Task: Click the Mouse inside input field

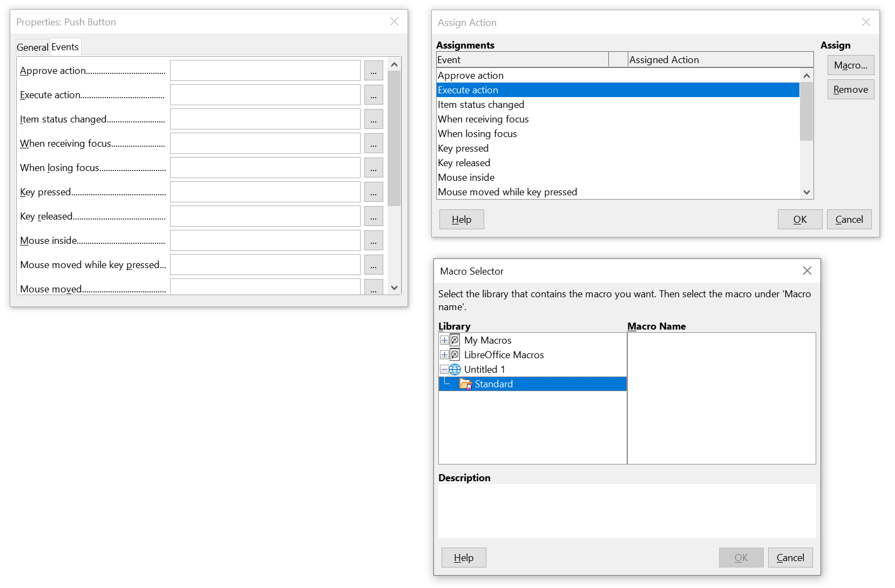Action: (265, 241)
